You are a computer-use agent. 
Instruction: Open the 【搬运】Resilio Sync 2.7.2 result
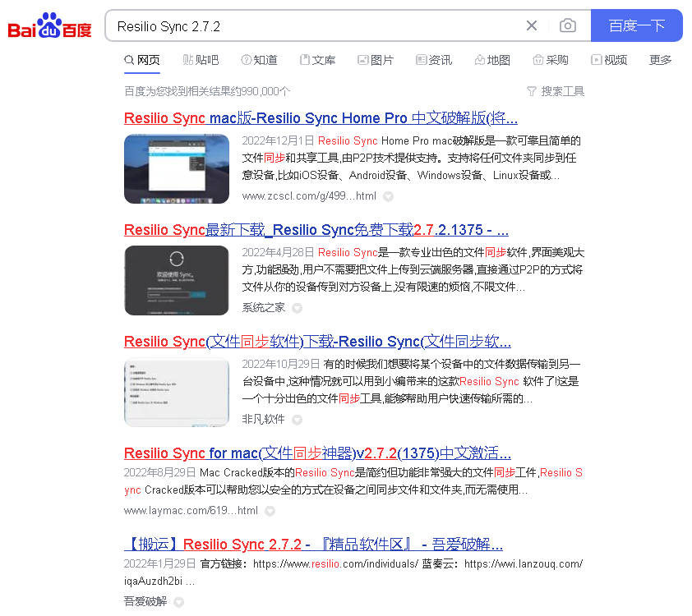(x=313, y=544)
